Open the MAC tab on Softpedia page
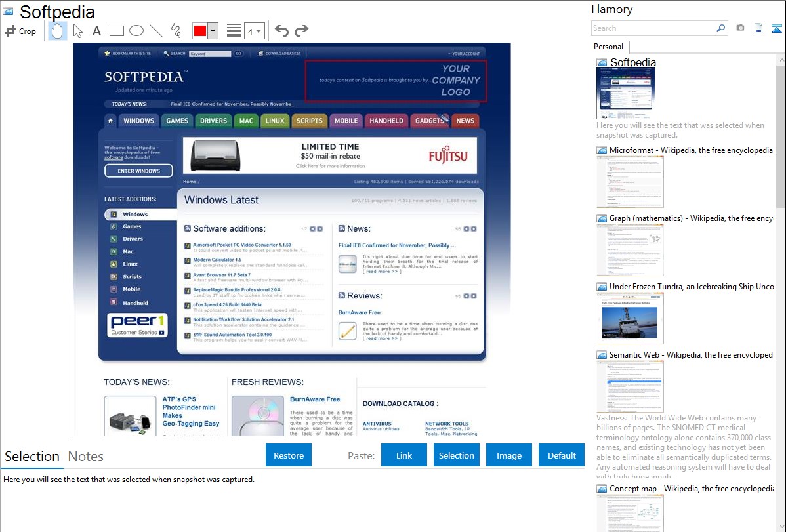Viewport: 786px width, 532px height. pos(246,121)
